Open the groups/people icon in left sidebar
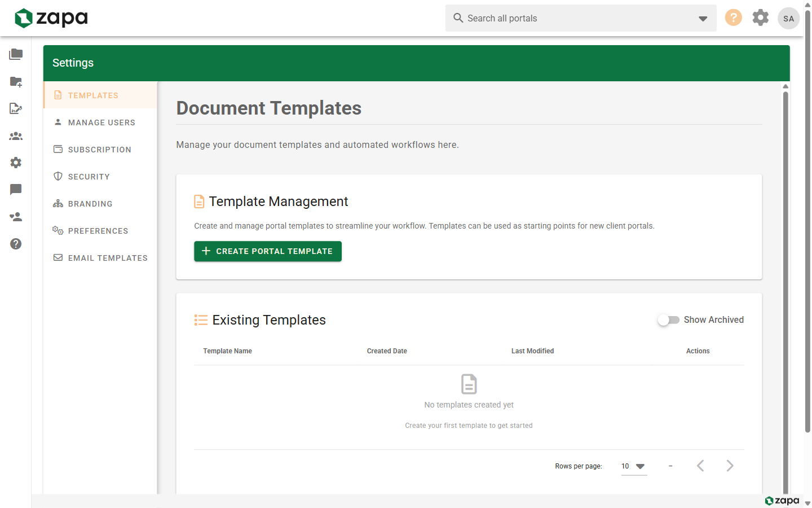812x508 pixels. tap(16, 135)
